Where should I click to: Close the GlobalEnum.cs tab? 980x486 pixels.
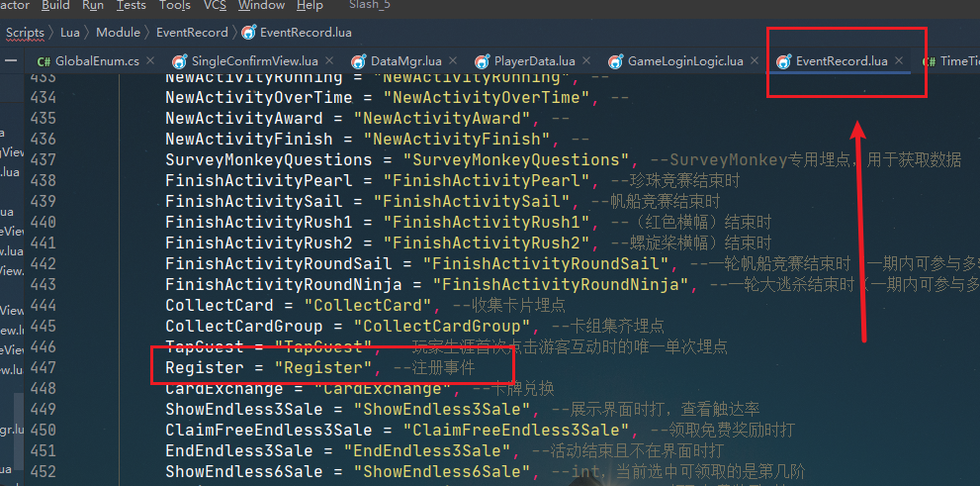(150, 60)
